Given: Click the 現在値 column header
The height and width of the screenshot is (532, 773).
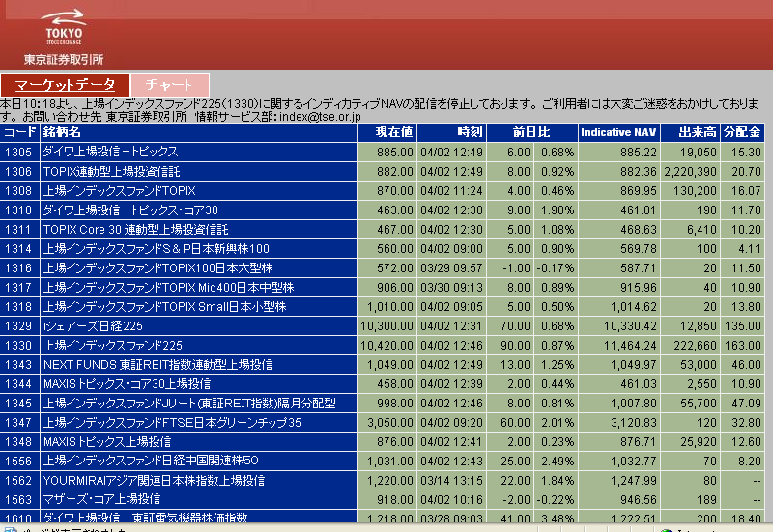Looking at the screenshot, I should (394, 132).
